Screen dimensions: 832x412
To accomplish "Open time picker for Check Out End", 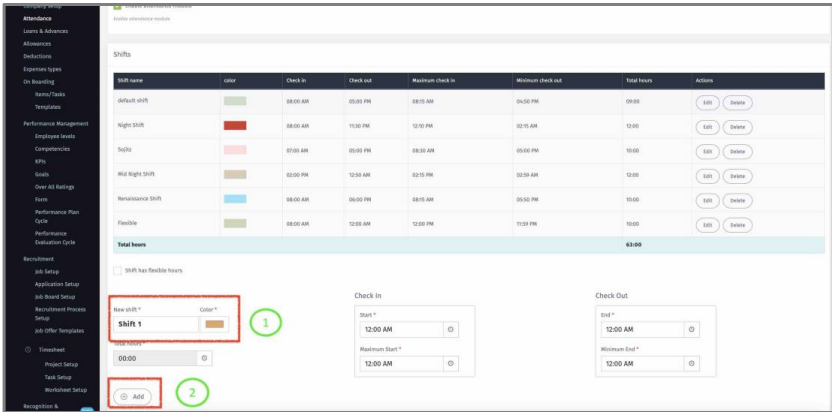I will (691, 329).
